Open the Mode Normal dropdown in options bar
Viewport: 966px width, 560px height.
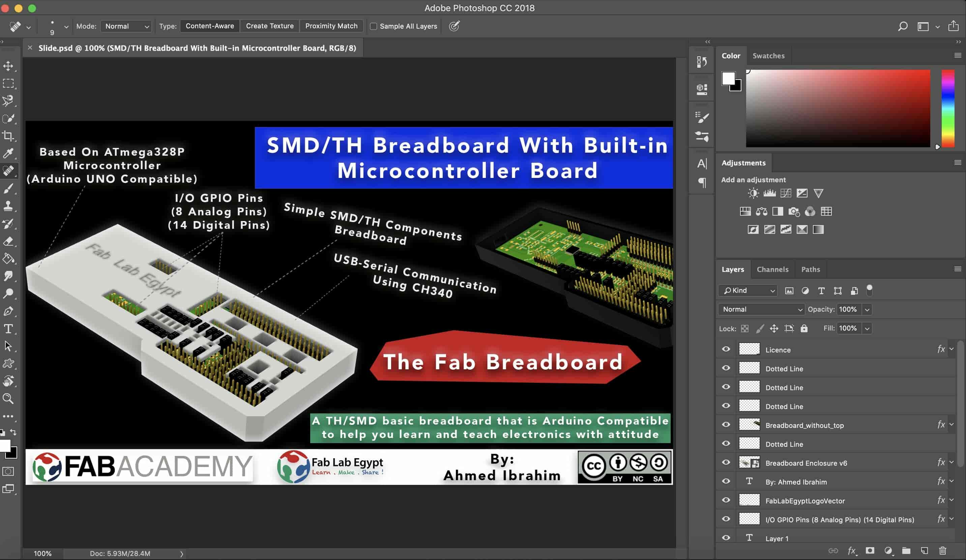pos(126,26)
